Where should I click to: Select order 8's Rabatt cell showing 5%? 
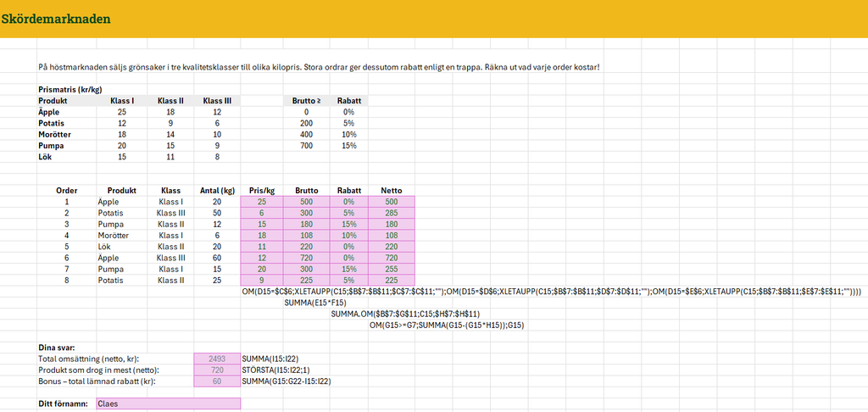point(348,281)
